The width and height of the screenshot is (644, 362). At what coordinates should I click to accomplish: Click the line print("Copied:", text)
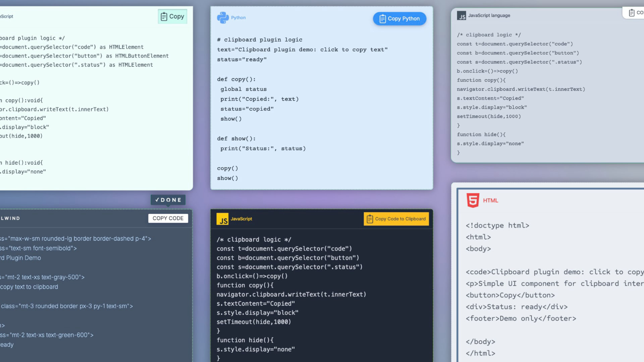(259, 99)
